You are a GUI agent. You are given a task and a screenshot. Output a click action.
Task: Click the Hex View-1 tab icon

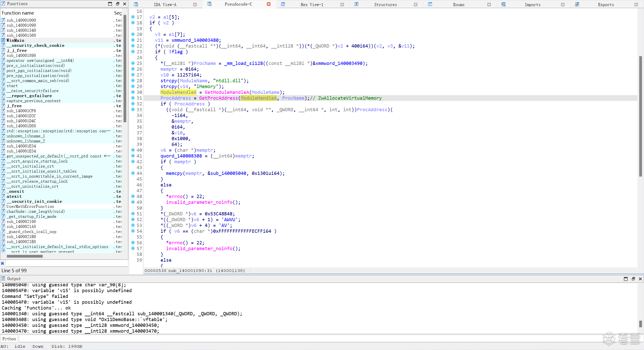[x=283, y=4]
